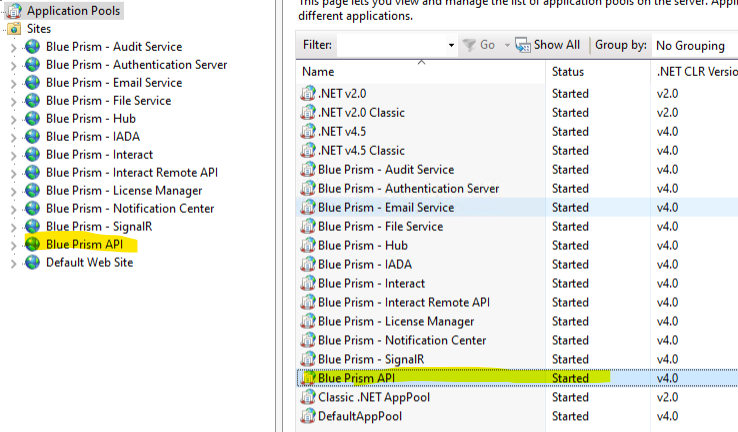Click the Show All button

pyautogui.click(x=548, y=45)
